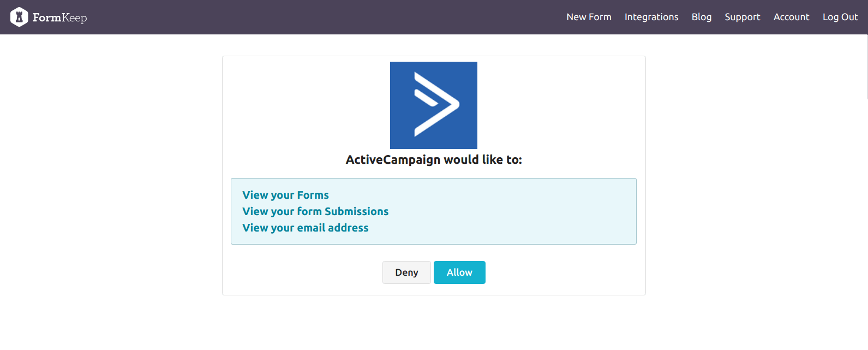868x350 pixels.
Task: Open the Blog link
Action: [x=701, y=17]
